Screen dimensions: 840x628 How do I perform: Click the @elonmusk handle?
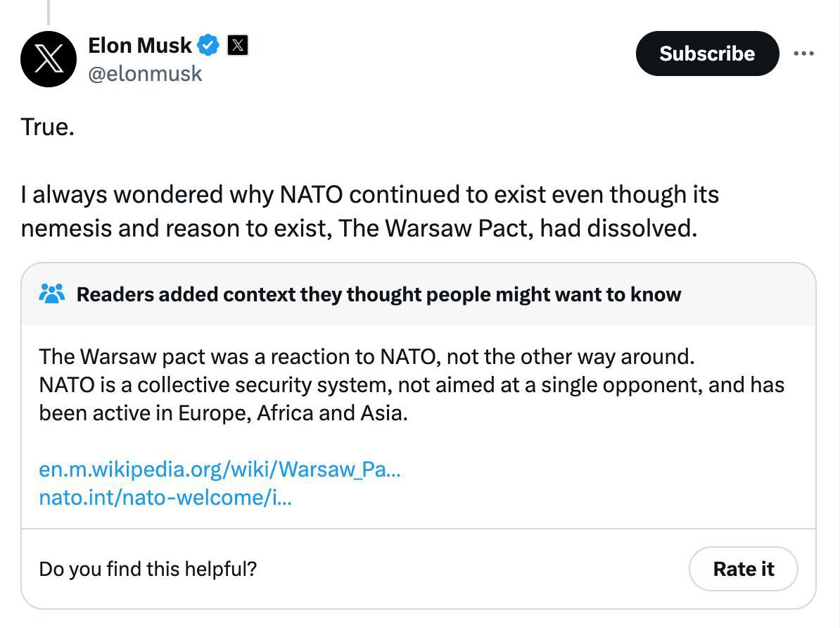145,73
